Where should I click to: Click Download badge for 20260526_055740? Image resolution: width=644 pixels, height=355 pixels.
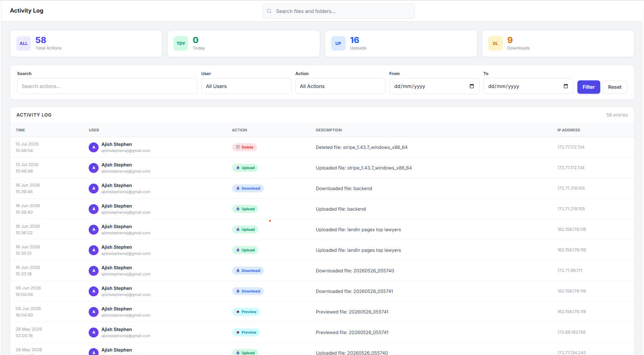[248, 270]
